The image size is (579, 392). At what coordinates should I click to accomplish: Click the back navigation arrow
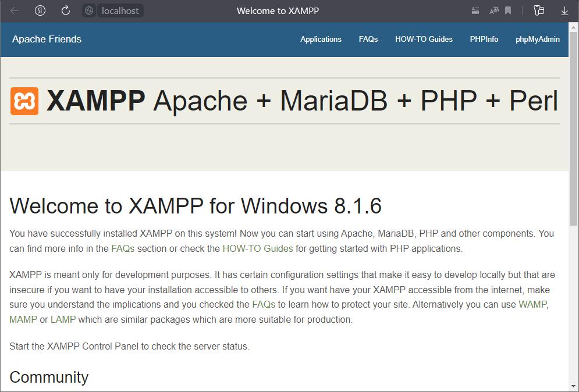pyautogui.click(x=14, y=10)
